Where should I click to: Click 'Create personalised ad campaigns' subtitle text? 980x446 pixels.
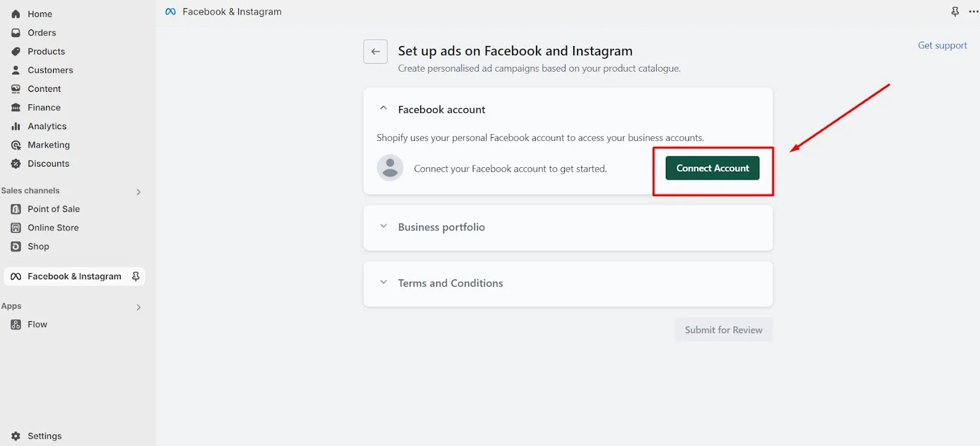point(539,69)
